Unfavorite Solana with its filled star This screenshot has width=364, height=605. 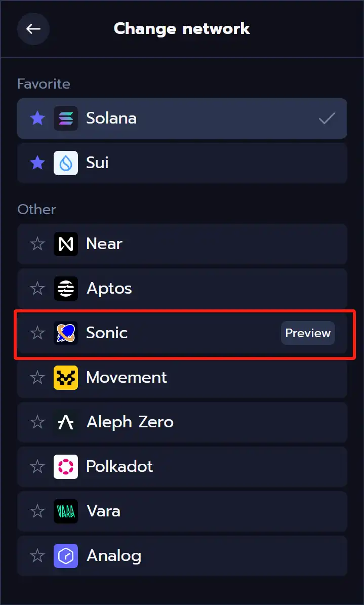[37, 118]
